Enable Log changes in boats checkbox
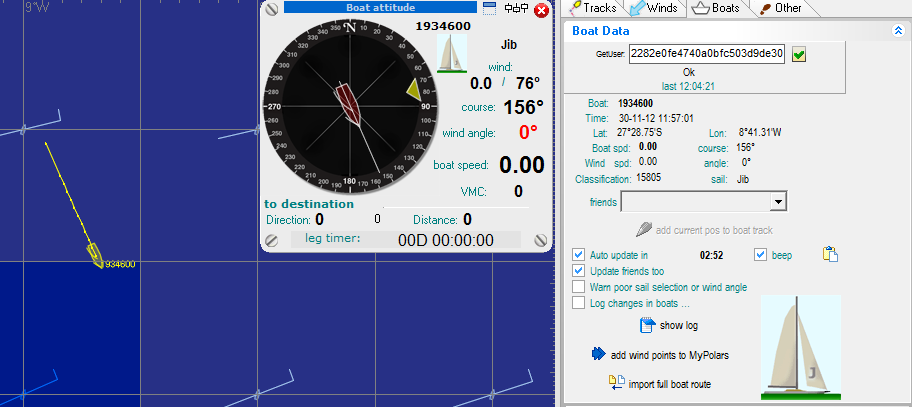This screenshot has height=407, width=912. click(579, 303)
